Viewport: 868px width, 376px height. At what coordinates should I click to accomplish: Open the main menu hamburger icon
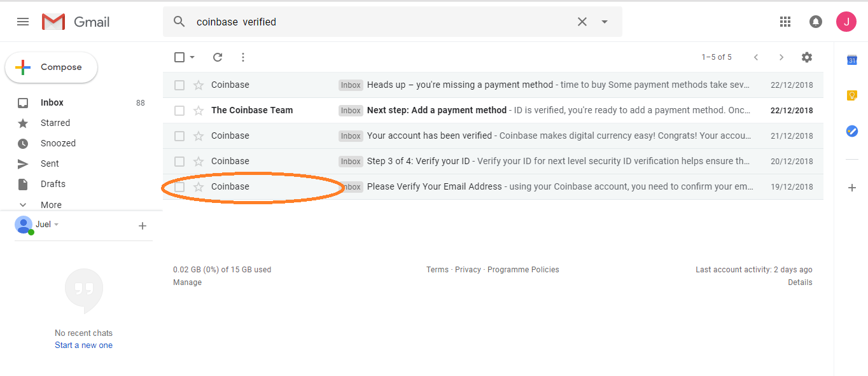pos(23,22)
